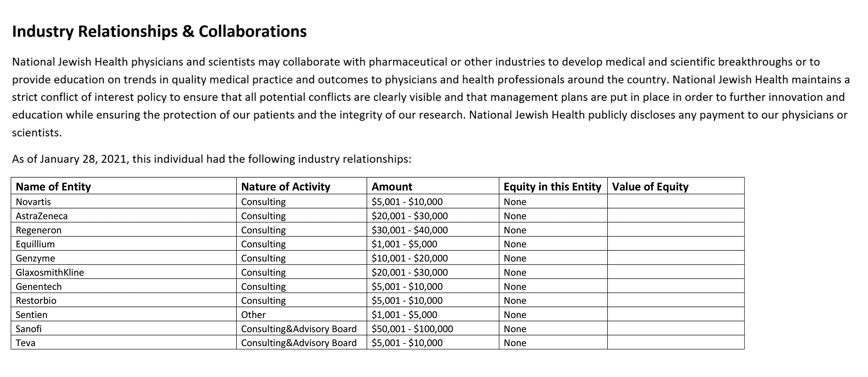Click the Regeneron amount $30,001 - $40,000
Screen dimensions: 868x377
point(410,230)
